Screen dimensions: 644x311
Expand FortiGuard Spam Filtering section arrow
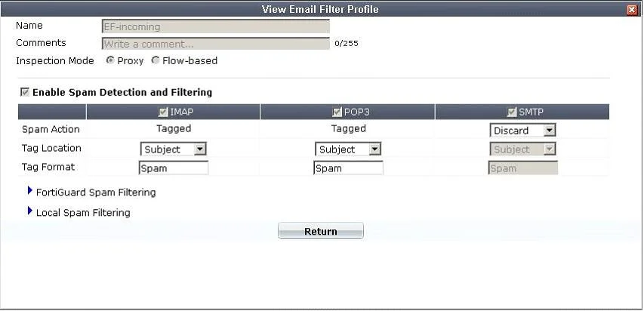(x=29, y=191)
